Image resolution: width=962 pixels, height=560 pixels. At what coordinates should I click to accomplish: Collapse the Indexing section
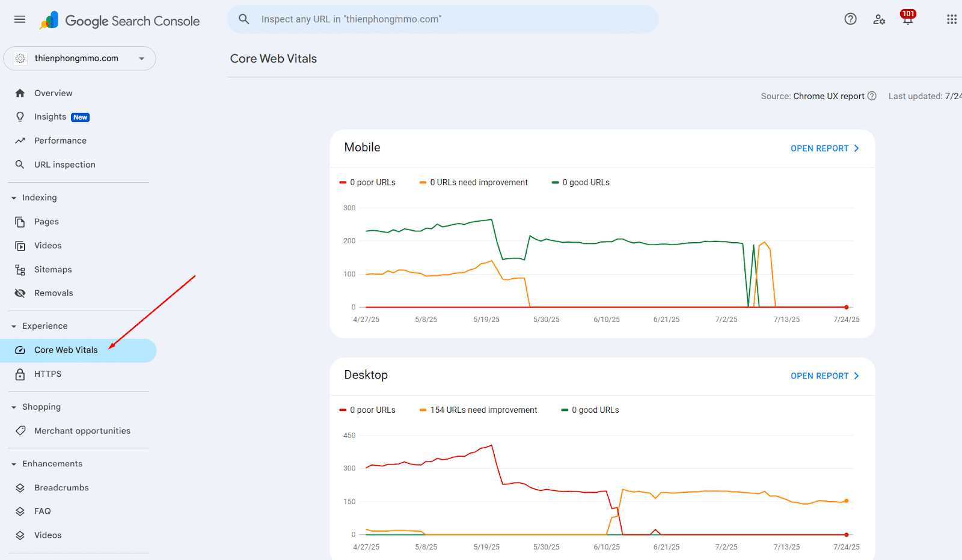14,198
